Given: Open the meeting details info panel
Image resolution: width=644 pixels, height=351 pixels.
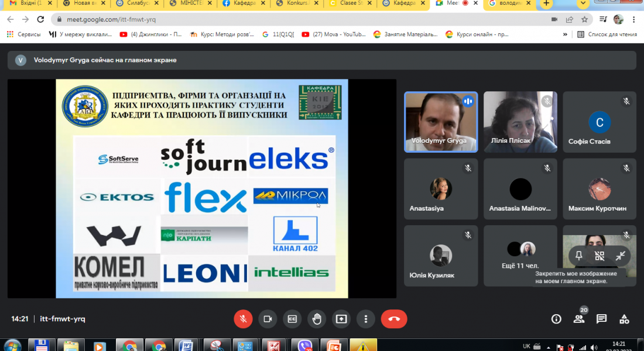Looking at the screenshot, I should point(556,319).
